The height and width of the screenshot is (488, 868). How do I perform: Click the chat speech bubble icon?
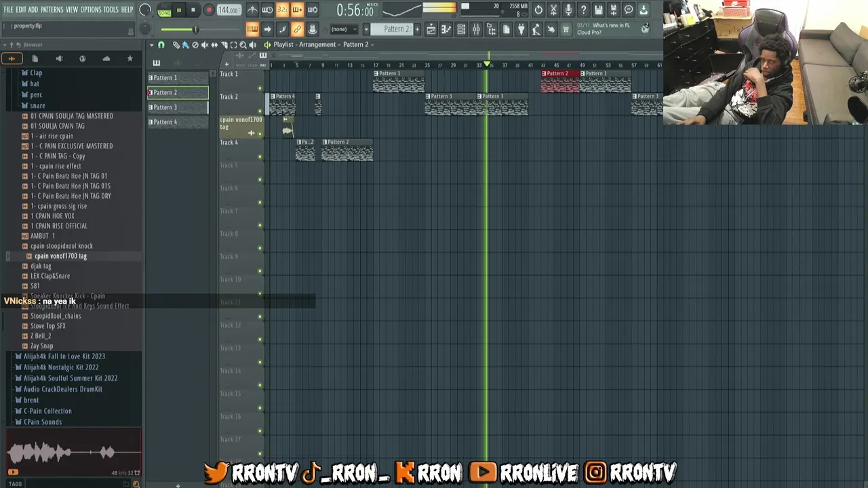(629, 9)
